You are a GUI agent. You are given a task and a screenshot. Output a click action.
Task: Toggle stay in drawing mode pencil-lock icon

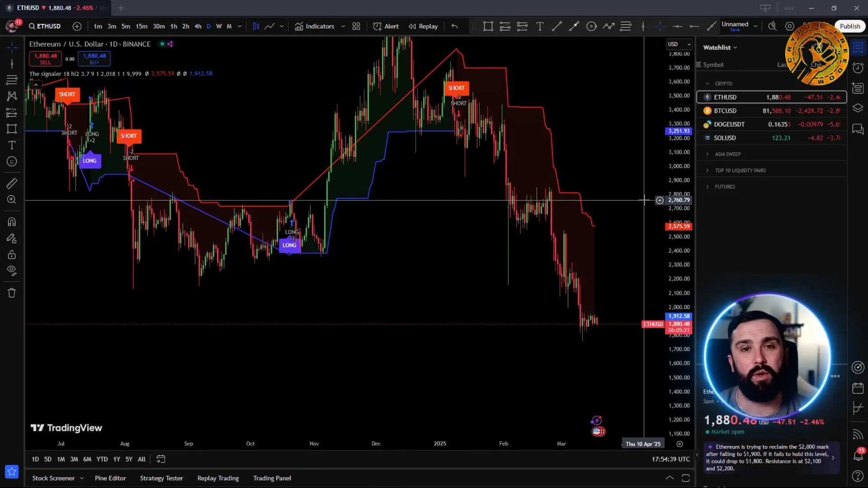coord(12,238)
